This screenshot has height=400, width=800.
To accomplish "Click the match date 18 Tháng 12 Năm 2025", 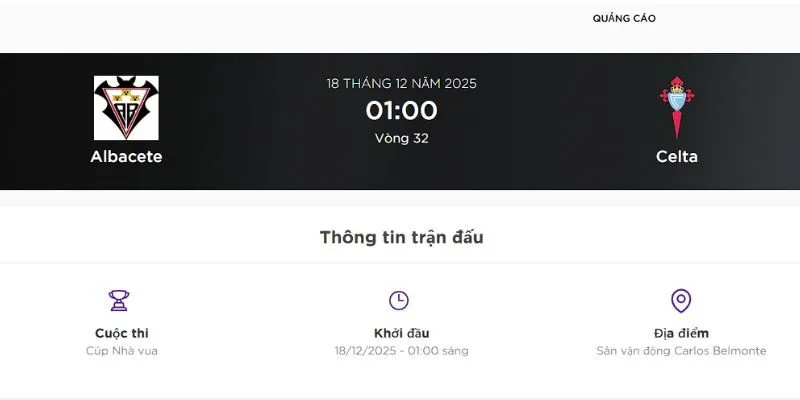I will tap(401, 83).
